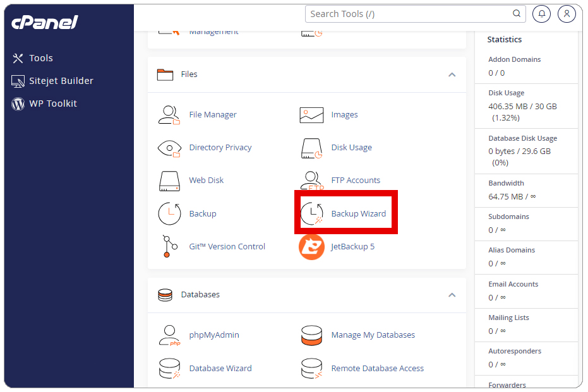Open the user account menu icon
588x392 pixels.
[567, 14]
